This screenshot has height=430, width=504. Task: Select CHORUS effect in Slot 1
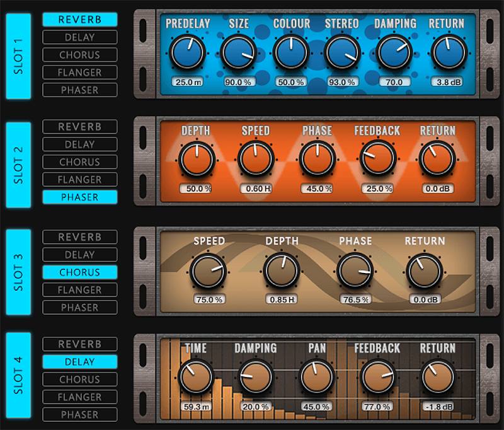80,55
